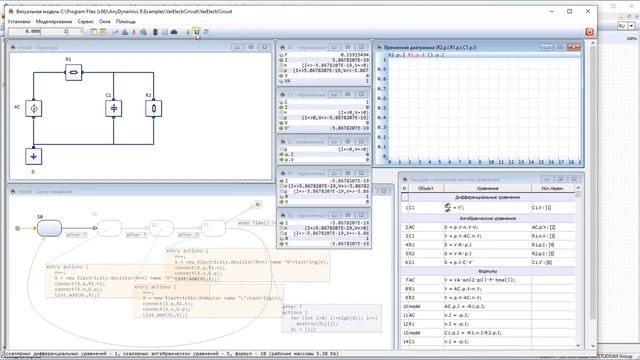Open the Сервис menu
Viewport: 640px width, 360px height.
pyautogui.click(x=85, y=21)
